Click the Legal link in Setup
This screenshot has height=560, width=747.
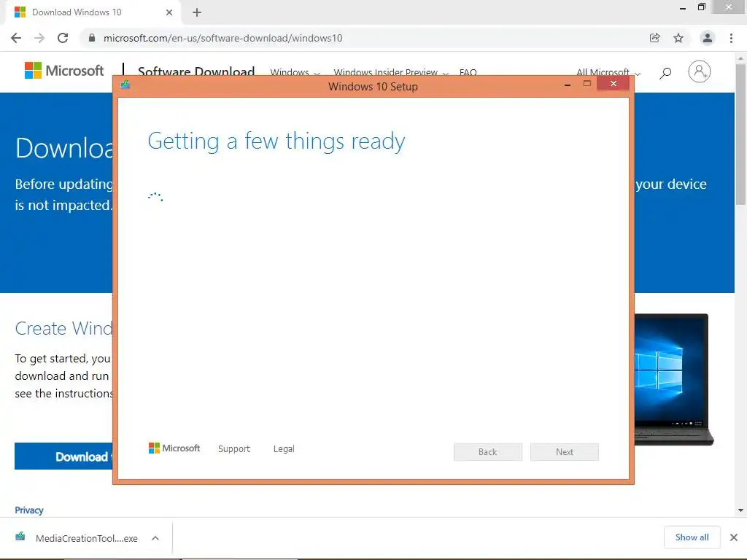click(284, 448)
